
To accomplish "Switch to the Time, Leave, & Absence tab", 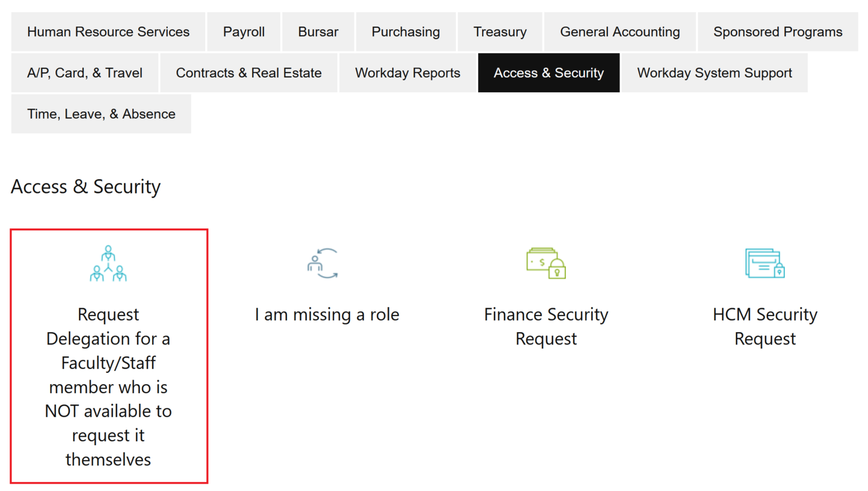I will (101, 113).
